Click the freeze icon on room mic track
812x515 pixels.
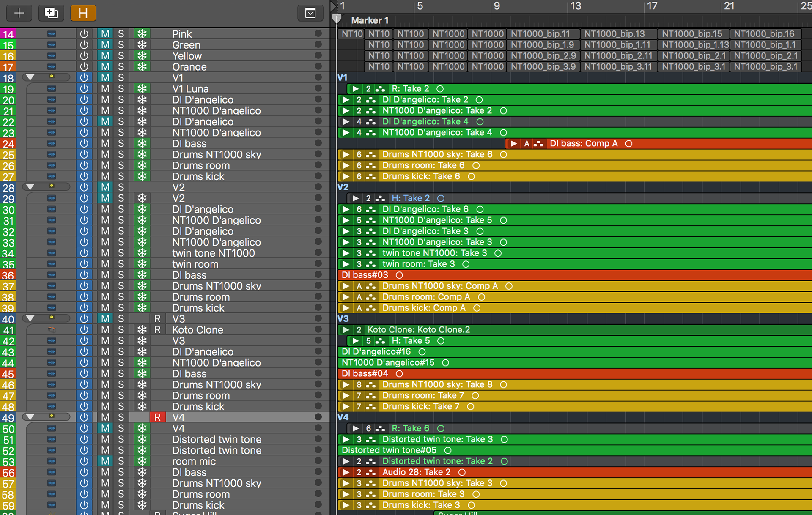[x=142, y=461]
